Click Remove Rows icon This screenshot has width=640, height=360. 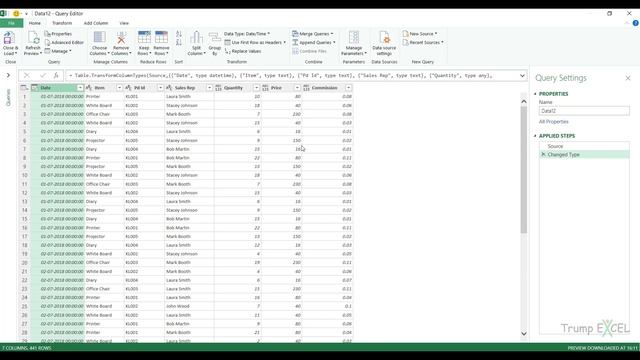pos(161,37)
